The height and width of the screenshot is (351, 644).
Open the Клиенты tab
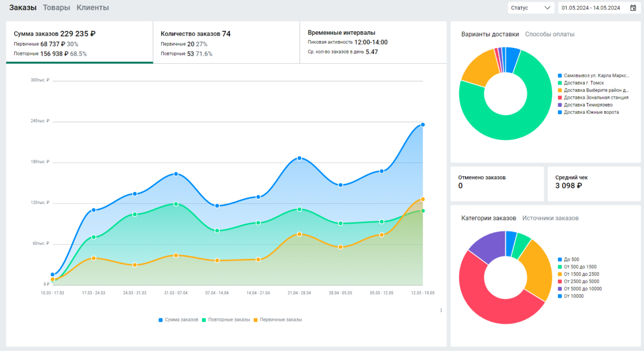[x=92, y=7]
